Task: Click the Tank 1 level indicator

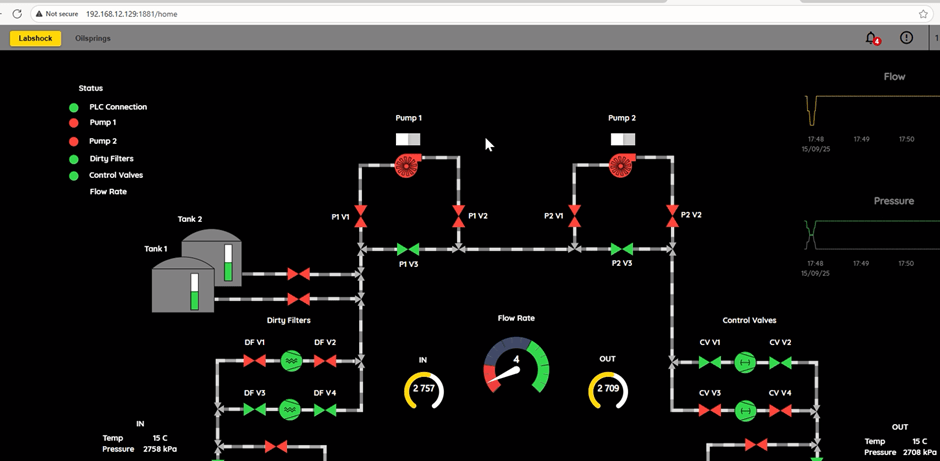Action: click(x=195, y=291)
